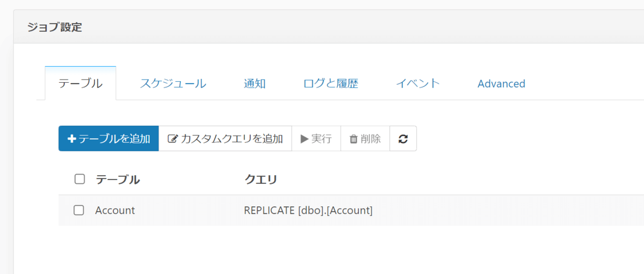The width and height of the screenshot is (644, 274).
Task: Select the イベント tab
Action: (x=418, y=83)
